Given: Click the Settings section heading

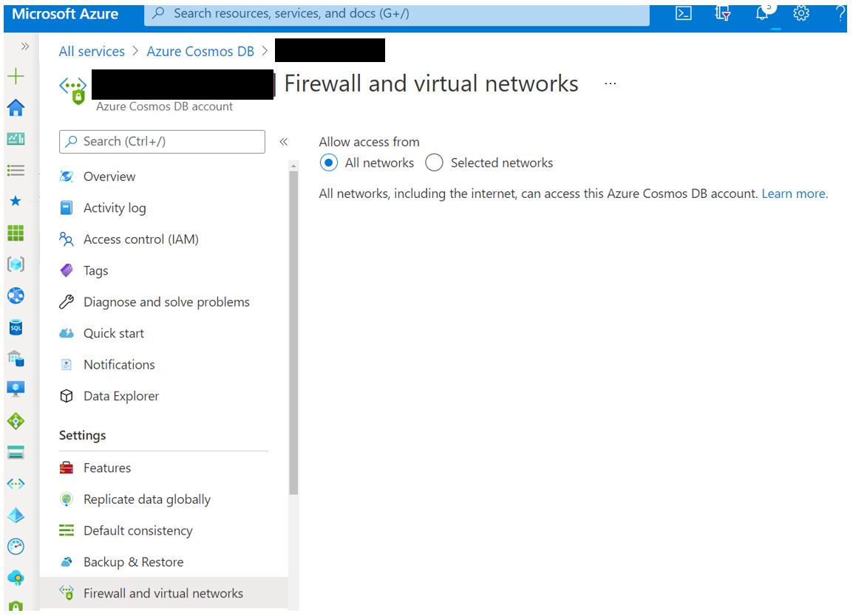Looking at the screenshot, I should (82, 436).
